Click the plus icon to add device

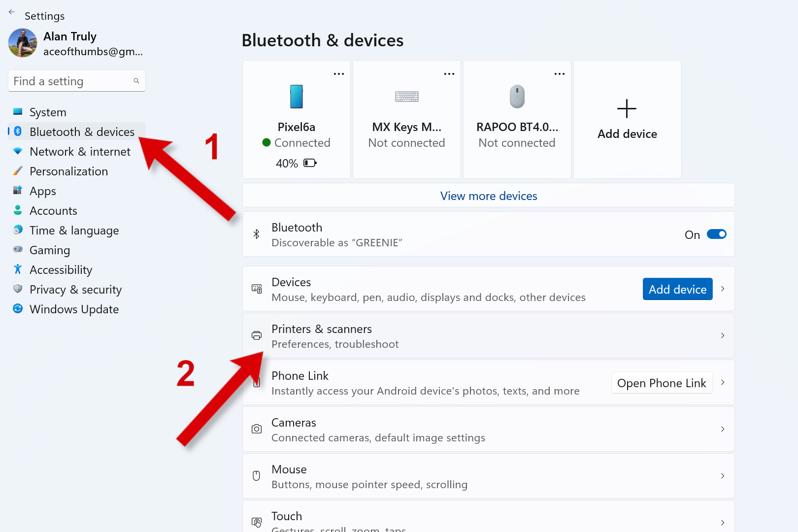click(x=627, y=108)
